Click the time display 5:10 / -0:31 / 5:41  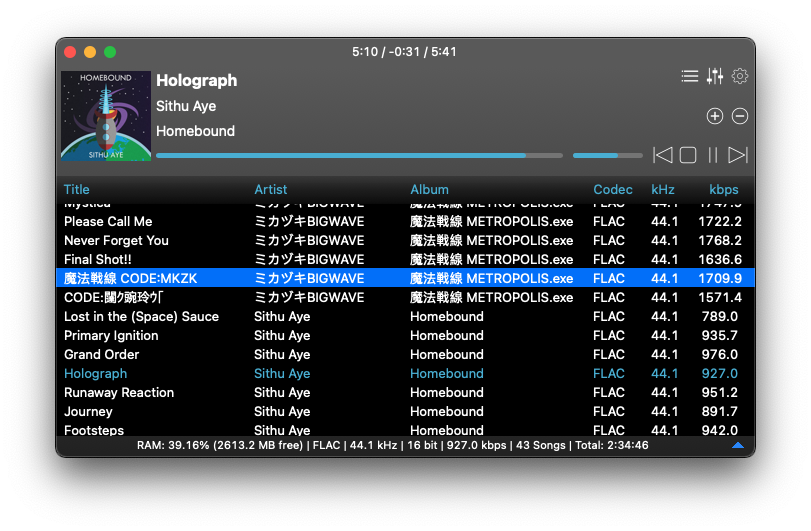(x=404, y=52)
